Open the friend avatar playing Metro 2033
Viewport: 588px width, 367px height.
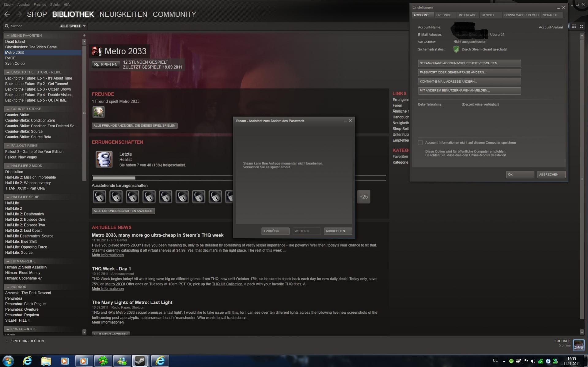(98, 112)
